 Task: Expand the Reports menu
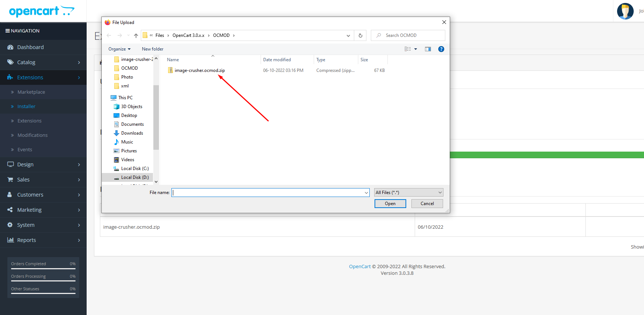coord(43,240)
